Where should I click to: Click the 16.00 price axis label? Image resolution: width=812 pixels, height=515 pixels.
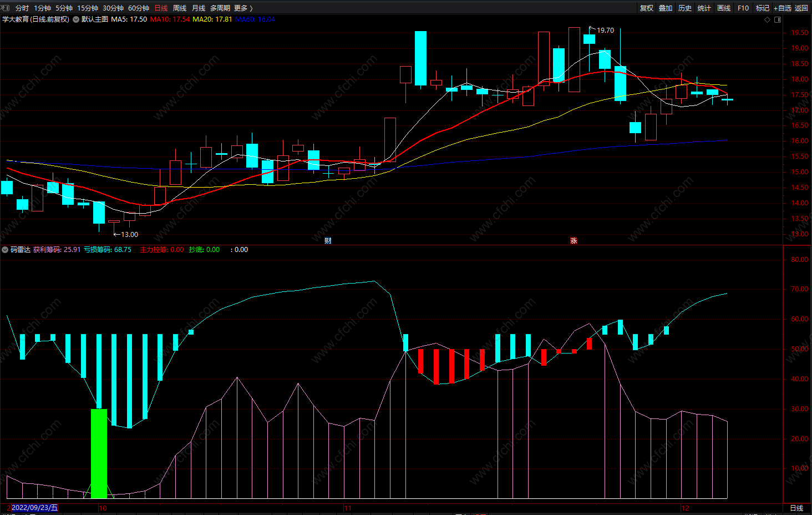(x=800, y=141)
